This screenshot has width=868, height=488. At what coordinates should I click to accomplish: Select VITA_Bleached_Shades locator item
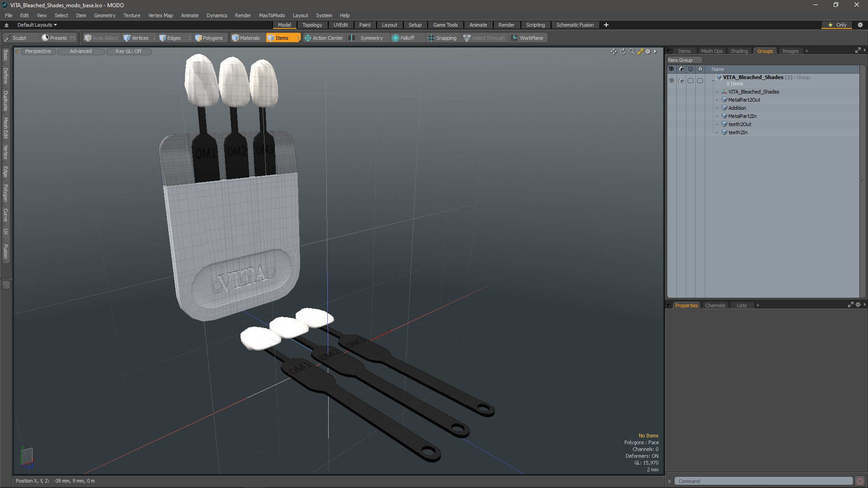pos(754,92)
